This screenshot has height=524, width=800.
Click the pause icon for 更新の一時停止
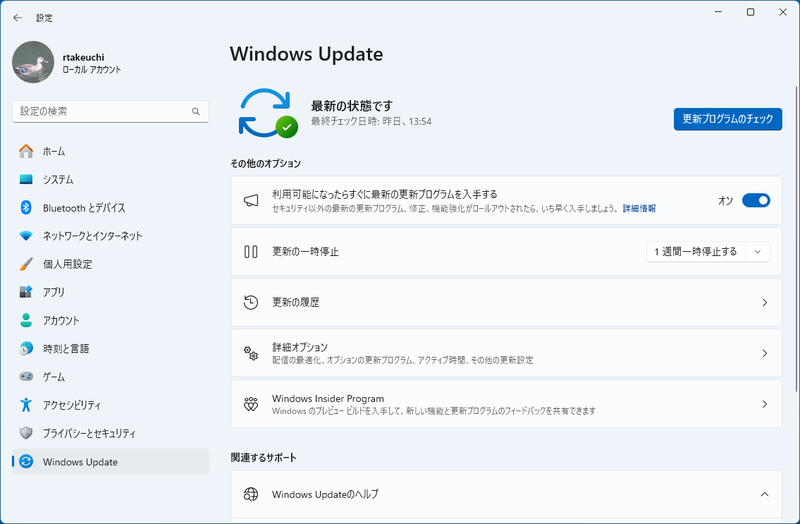(x=251, y=252)
